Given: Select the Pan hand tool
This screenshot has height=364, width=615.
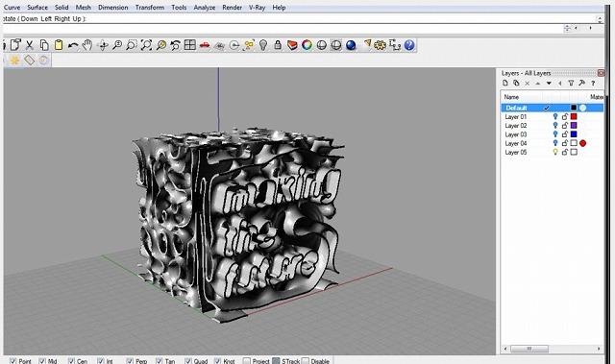Looking at the screenshot, I should coord(87,45).
